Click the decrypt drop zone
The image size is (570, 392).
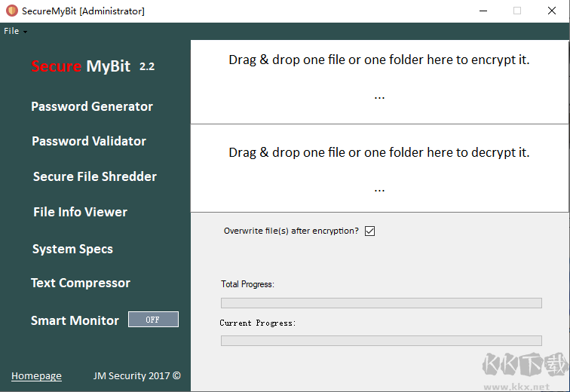[x=379, y=168]
